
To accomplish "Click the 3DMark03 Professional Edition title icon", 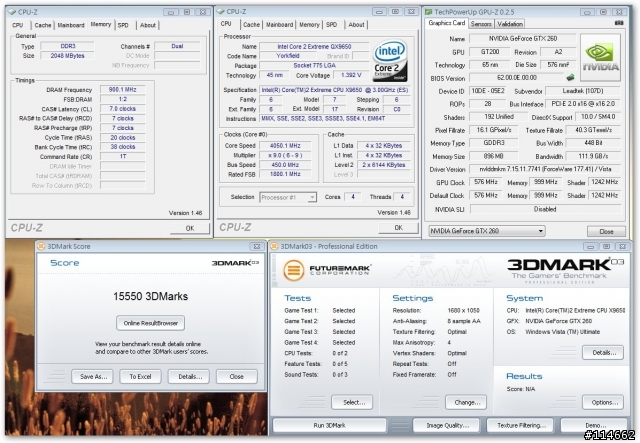I will point(274,246).
